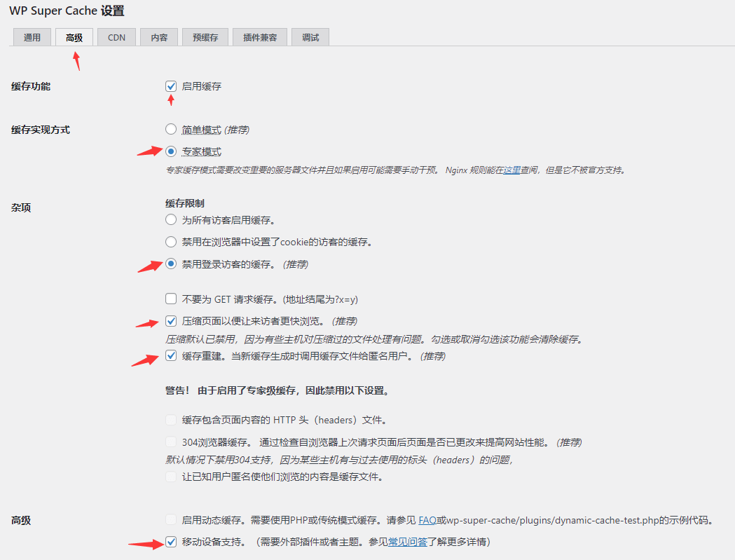
Task: Click the 缓存限制 subheading
Action: [x=185, y=203]
